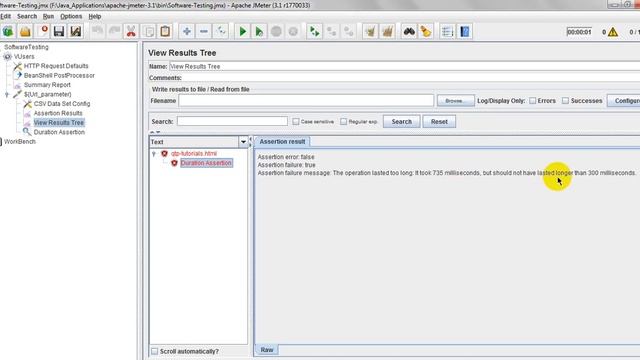Click the Browse... button
The image size is (640, 360).
[x=456, y=101]
